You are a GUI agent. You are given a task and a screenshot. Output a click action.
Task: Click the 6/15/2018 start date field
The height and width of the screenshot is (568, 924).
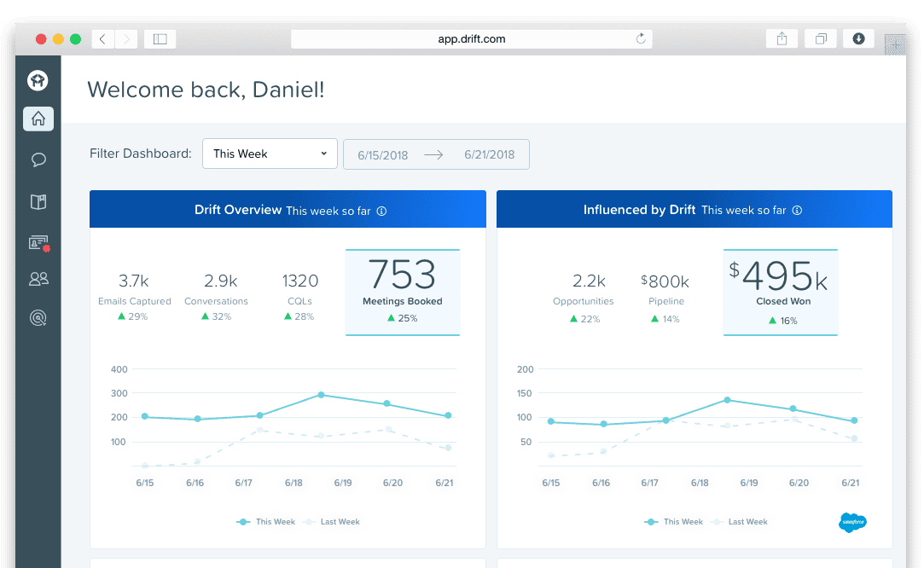click(x=383, y=155)
